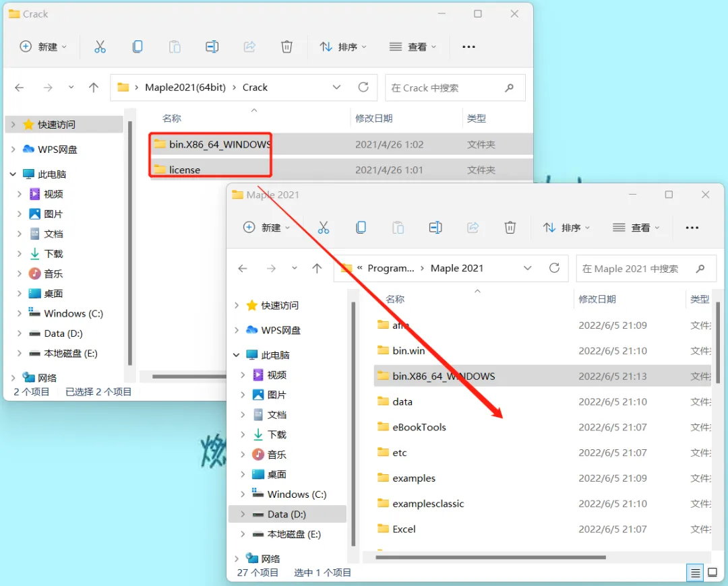Click the Copy icon in Crack window
This screenshot has height=586, width=728.
[138, 47]
